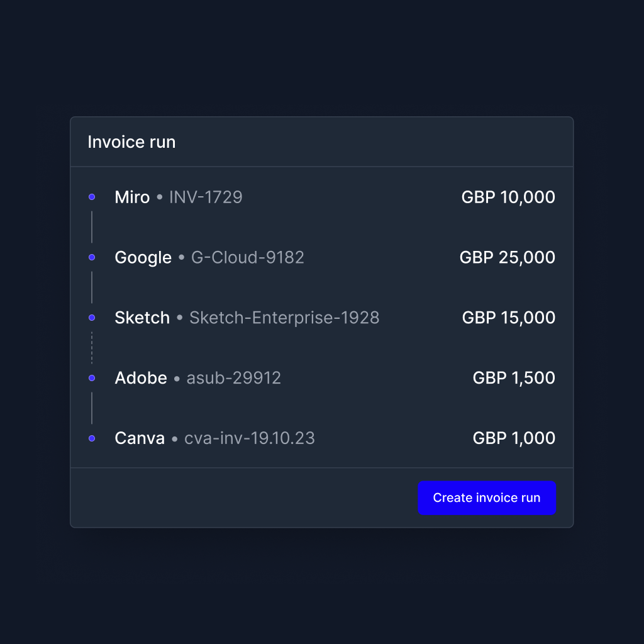Click invoice reference G-Cloud-9182
This screenshot has width=644, height=644.
pyautogui.click(x=248, y=258)
